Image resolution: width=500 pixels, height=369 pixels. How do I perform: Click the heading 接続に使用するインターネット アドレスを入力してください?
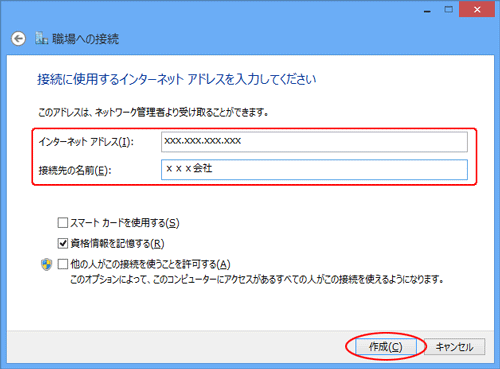pos(177,79)
